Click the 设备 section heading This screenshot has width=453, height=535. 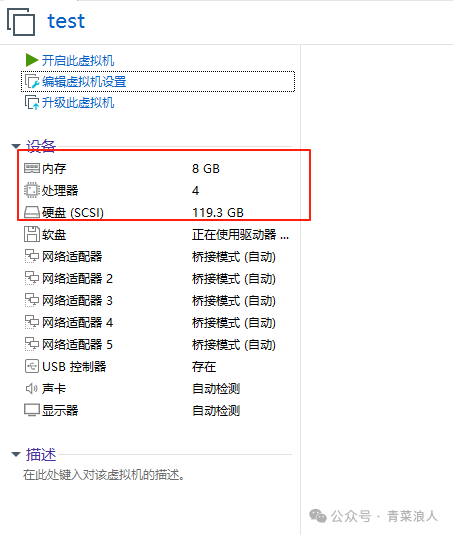coord(41,146)
